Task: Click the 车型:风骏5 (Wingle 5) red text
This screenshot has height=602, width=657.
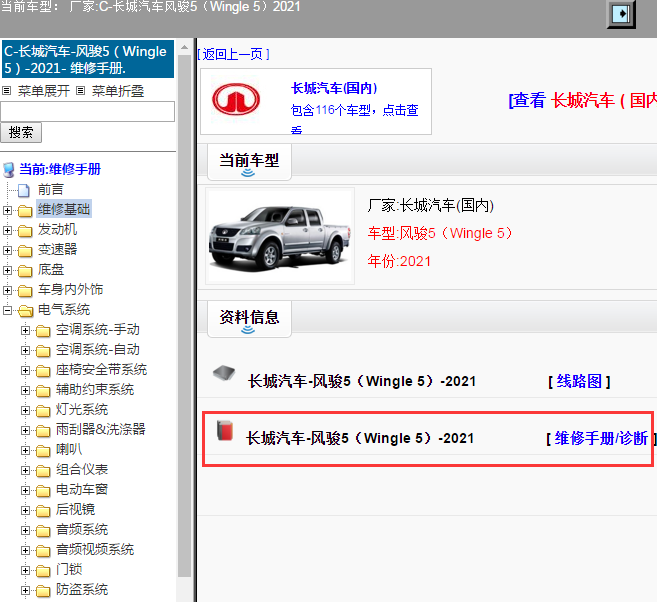Action: (x=440, y=233)
